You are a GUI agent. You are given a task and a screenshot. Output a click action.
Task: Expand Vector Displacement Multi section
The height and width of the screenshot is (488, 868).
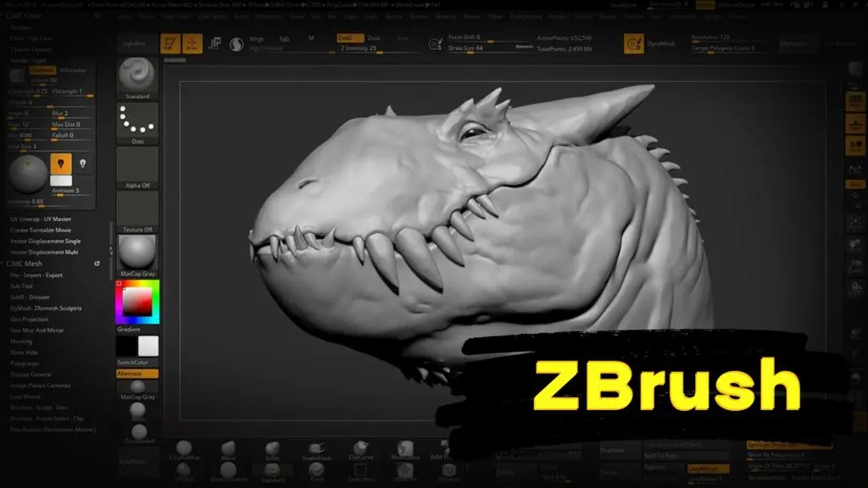click(x=44, y=252)
